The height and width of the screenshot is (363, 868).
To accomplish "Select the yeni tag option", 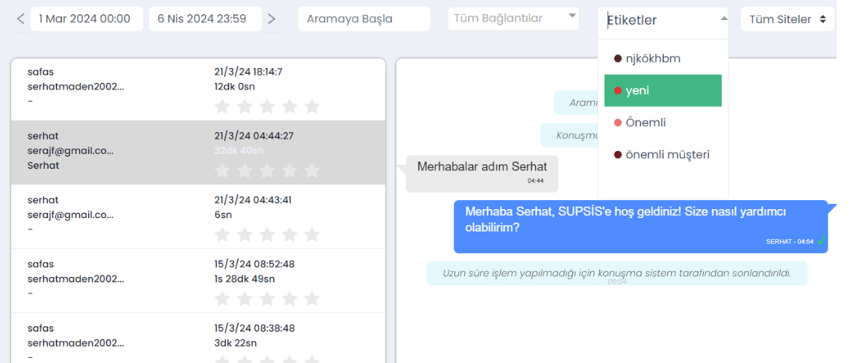I will [663, 90].
